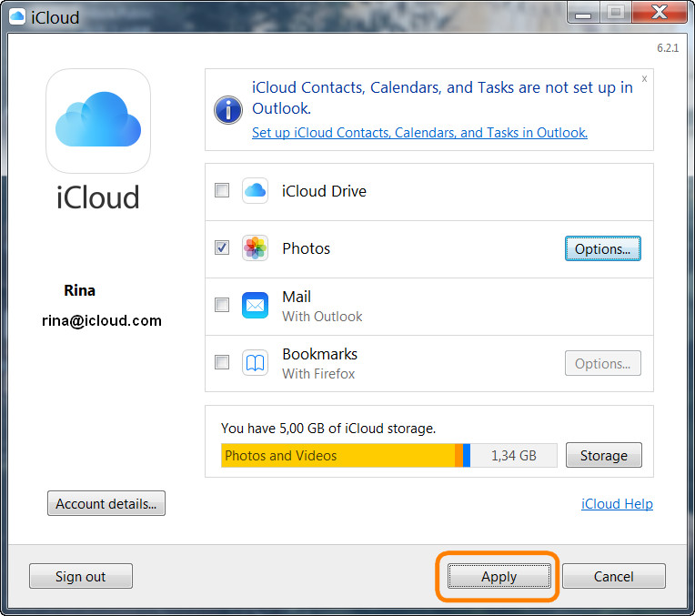Sign out of iCloud
695x616 pixels.
point(81,576)
